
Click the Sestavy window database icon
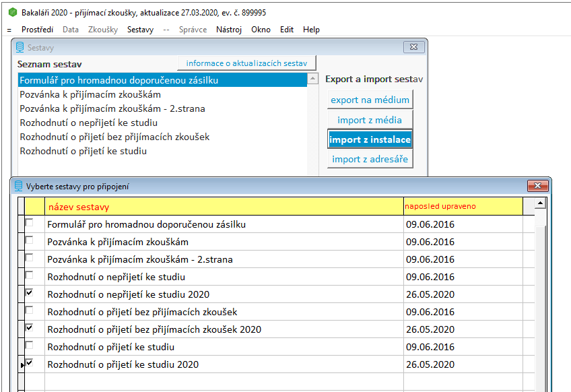coord(20,48)
